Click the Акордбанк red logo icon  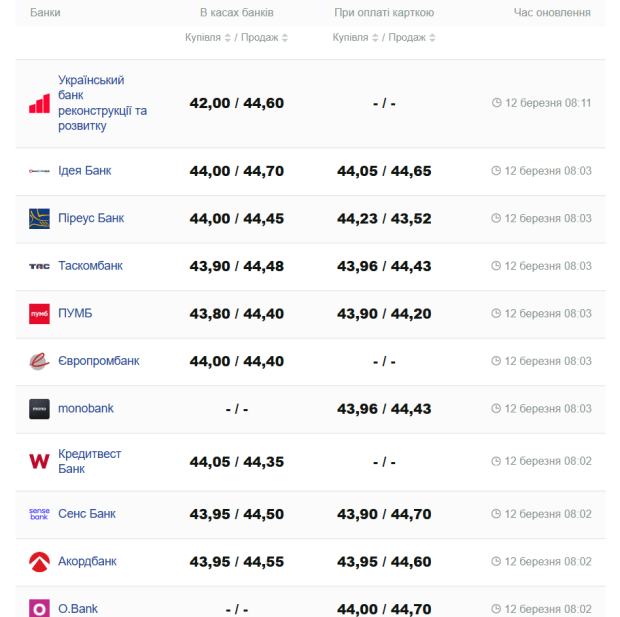pyautogui.click(x=39, y=561)
